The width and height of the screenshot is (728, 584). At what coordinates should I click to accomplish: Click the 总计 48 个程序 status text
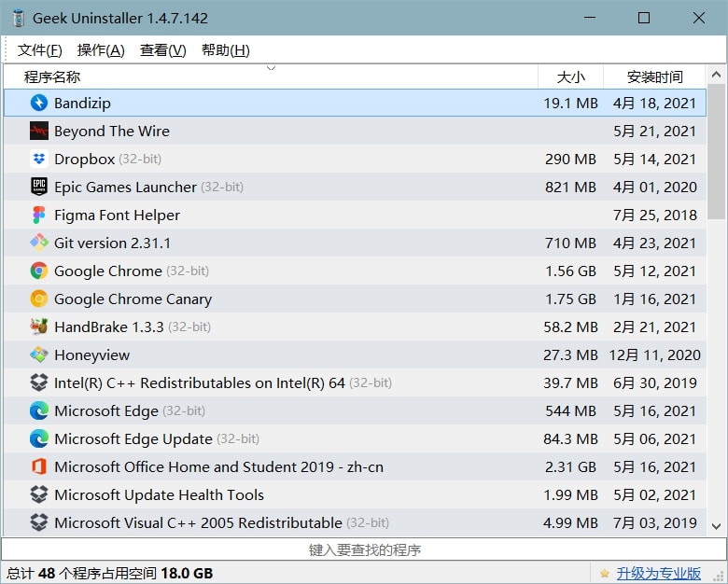(109, 574)
